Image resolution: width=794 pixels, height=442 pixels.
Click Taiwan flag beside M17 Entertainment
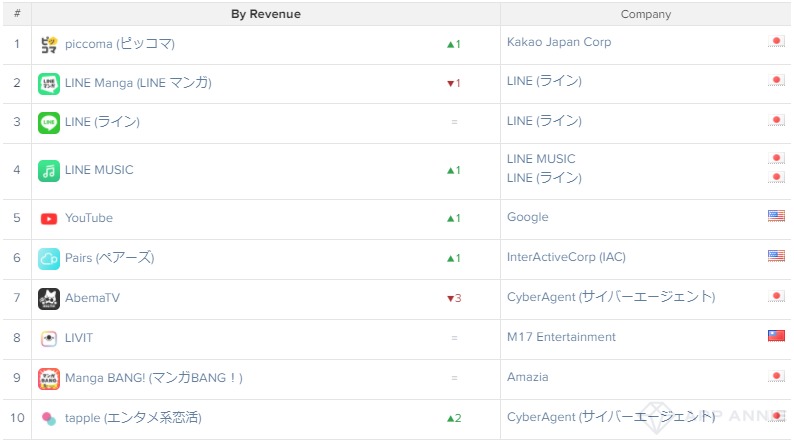coord(776,336)
